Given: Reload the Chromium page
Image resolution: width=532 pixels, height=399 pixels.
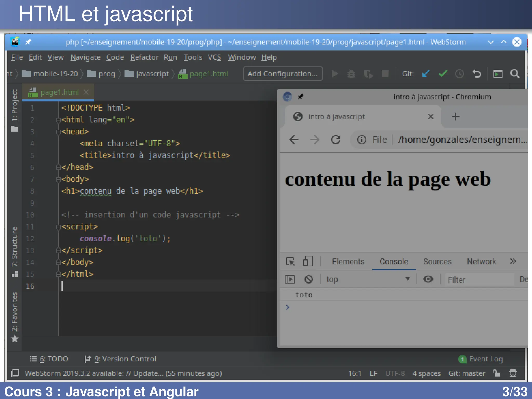Looking at the screenshot, I should (x=336, y=140).
